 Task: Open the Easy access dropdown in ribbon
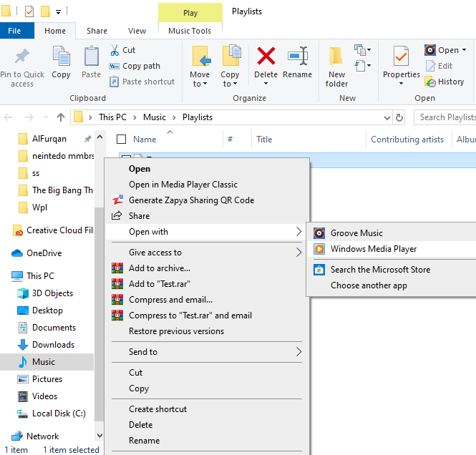(x=363, y=66)
